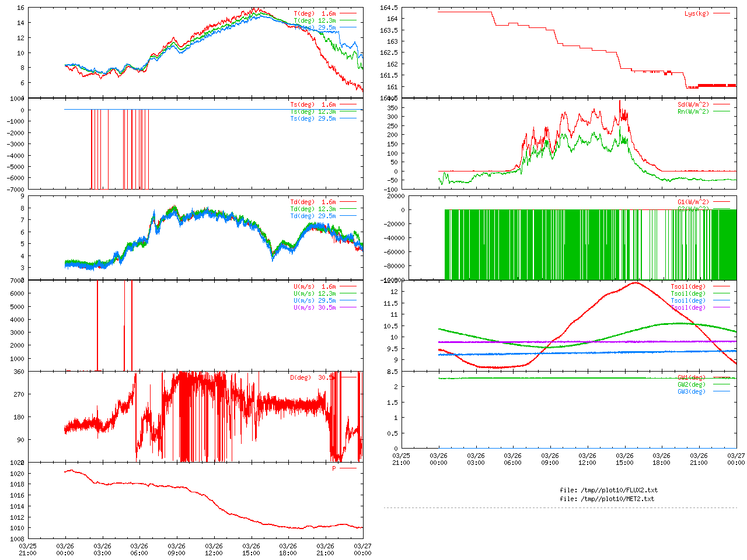
Task: Select the G1(W/m^2) legend label
Action: click(x=693, y=202)
